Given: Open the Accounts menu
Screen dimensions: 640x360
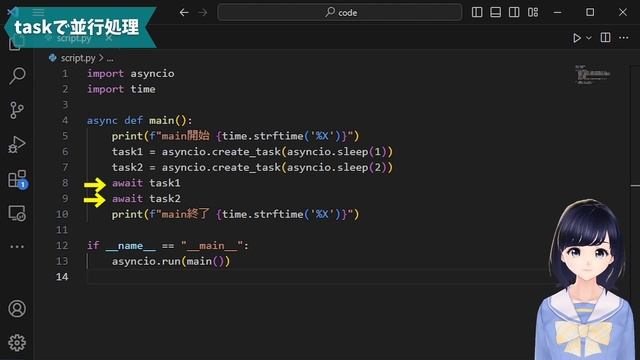Looking at the screenshot, I should (17, 309).
